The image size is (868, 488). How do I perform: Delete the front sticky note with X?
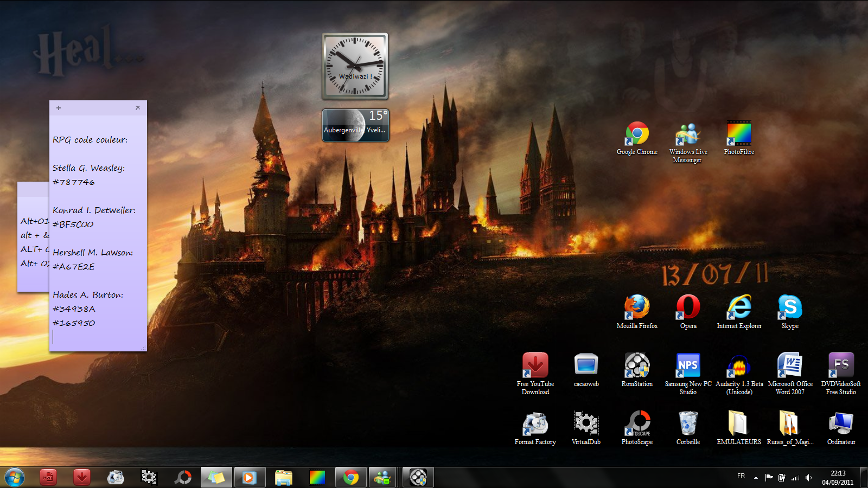[138, 107]
